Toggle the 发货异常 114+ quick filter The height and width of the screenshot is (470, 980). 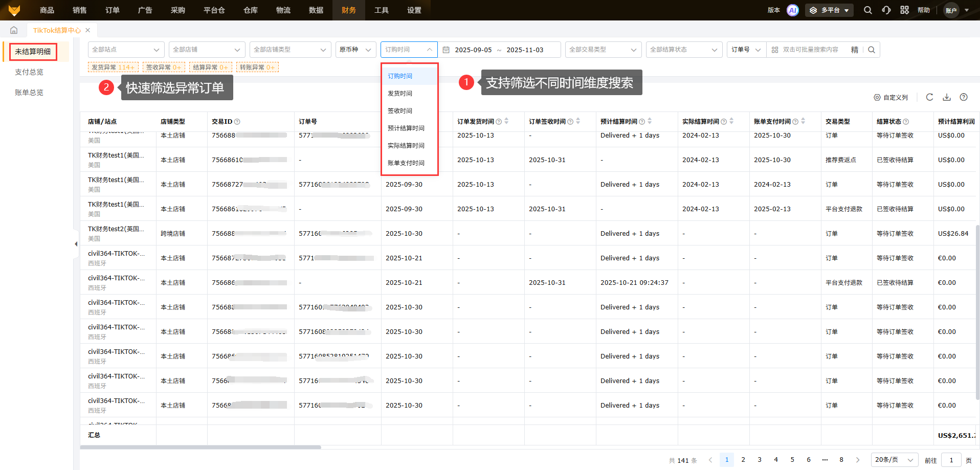pyautogui.click(x=113, y=67)
